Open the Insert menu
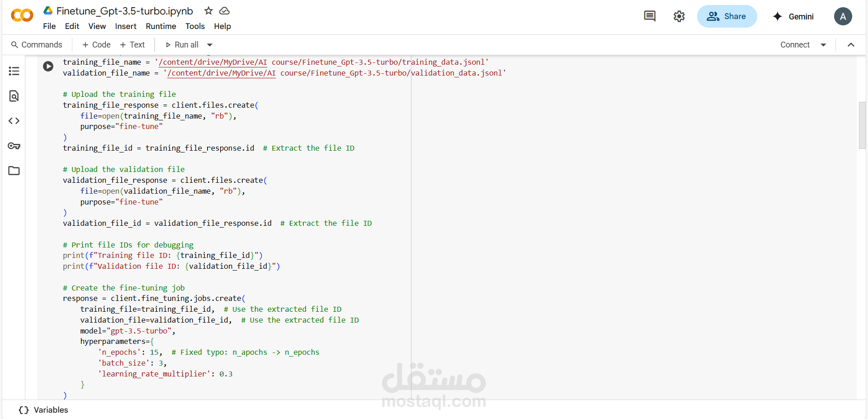Viewport: 868px width, 419px height. pos(126,26)
